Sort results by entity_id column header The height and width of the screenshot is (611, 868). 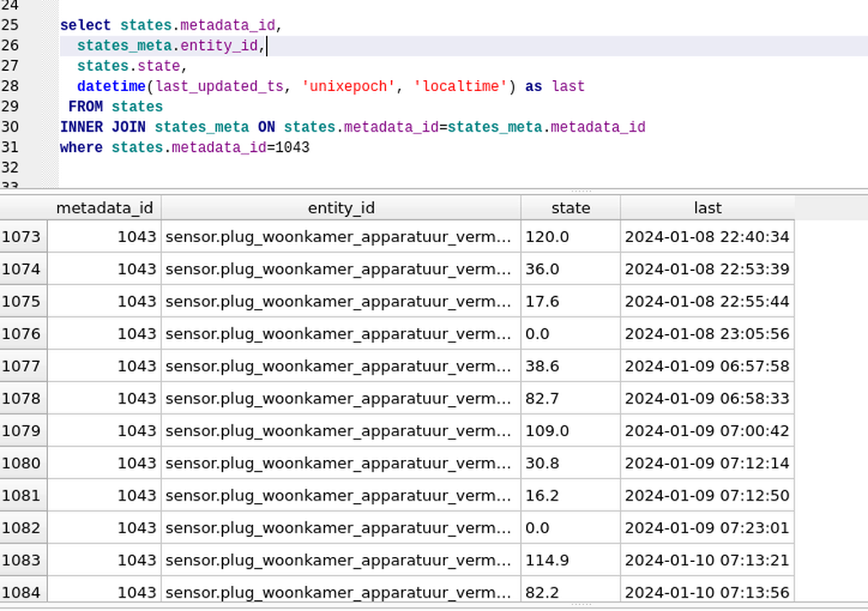(341, 208)
